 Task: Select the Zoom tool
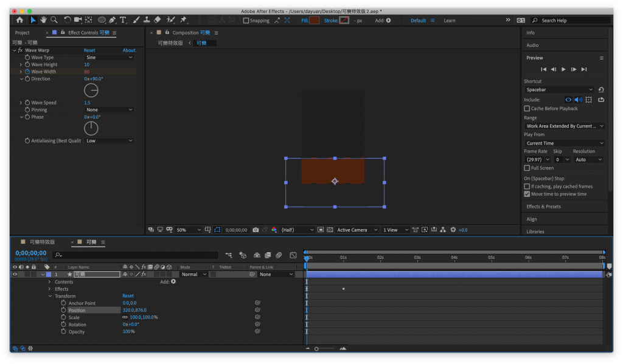point(54,20)
